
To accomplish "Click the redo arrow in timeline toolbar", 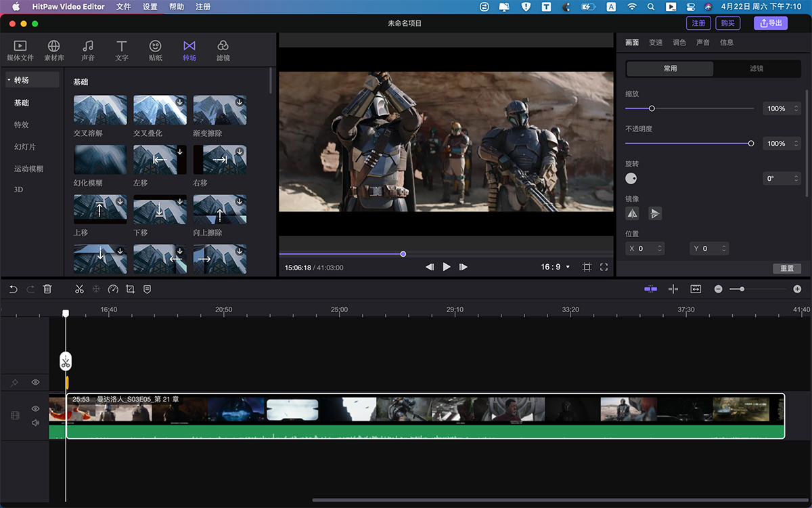I will [30, 289].
